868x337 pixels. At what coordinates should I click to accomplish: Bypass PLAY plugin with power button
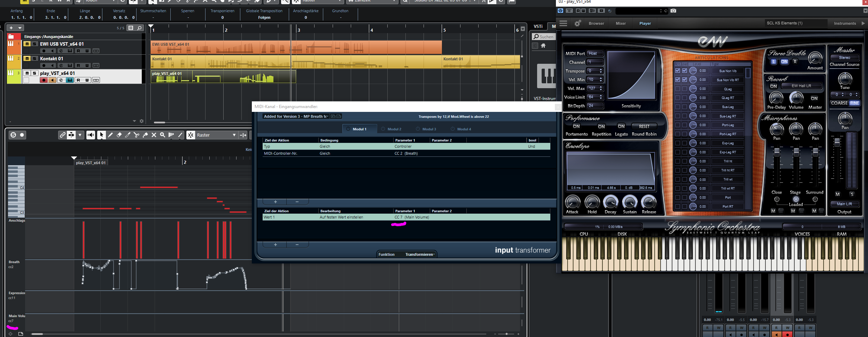[x=560, y=11]
